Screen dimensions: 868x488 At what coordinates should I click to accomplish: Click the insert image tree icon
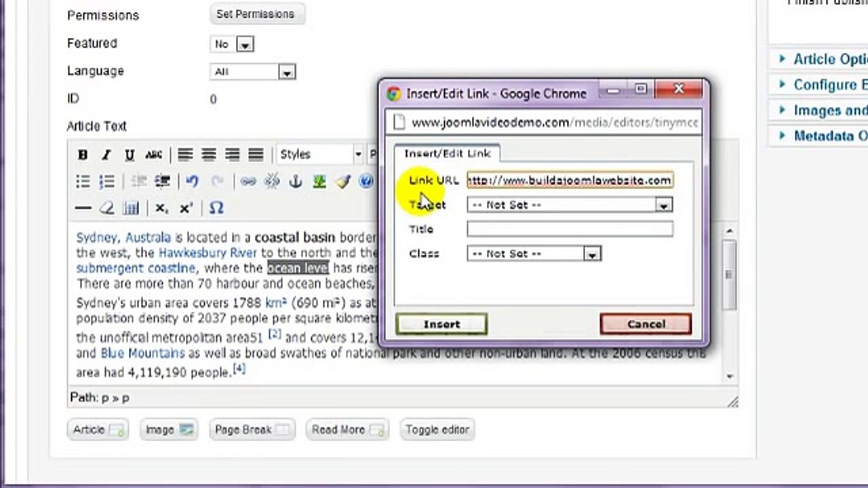[319, 182]
